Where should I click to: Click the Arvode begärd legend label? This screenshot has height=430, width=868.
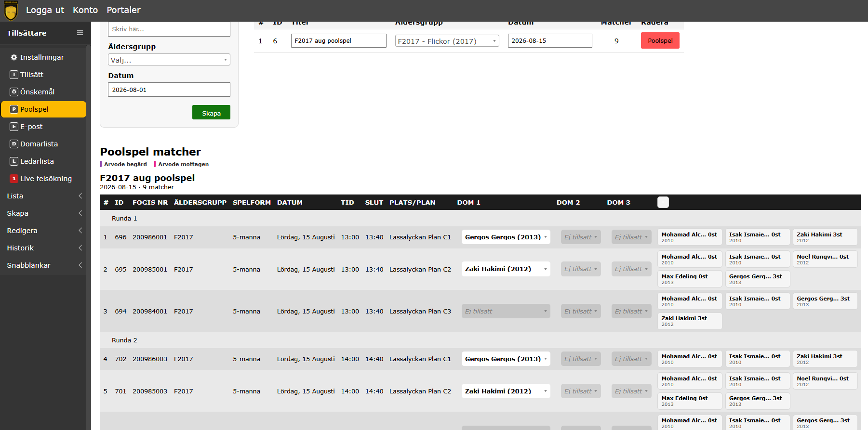tap(125, 164)
